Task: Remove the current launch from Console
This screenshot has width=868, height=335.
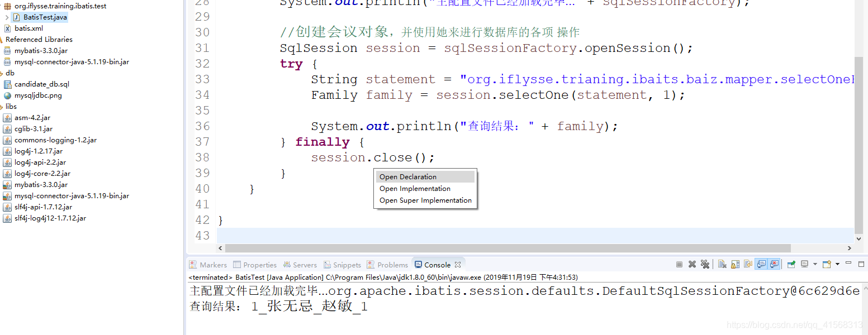Action: 692,264
